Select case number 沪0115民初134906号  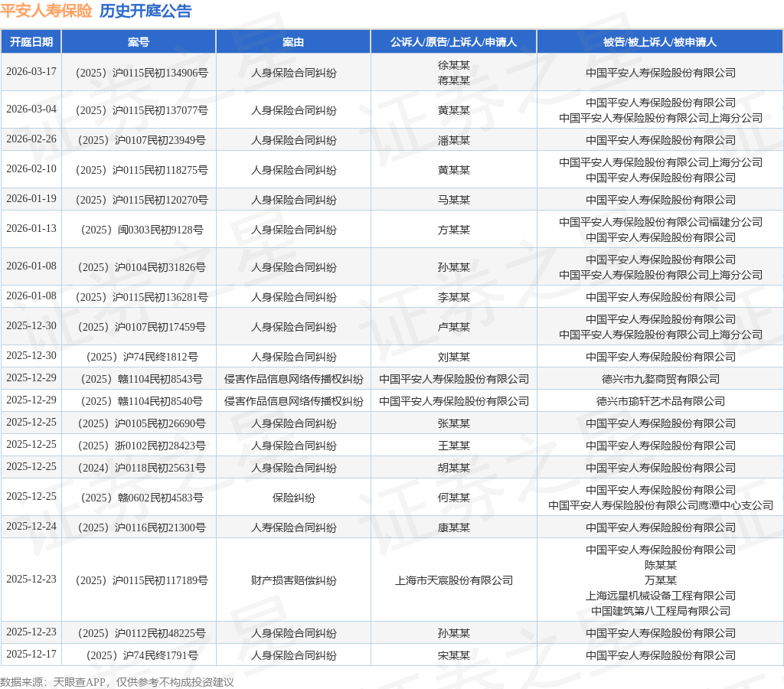(142, 73)
